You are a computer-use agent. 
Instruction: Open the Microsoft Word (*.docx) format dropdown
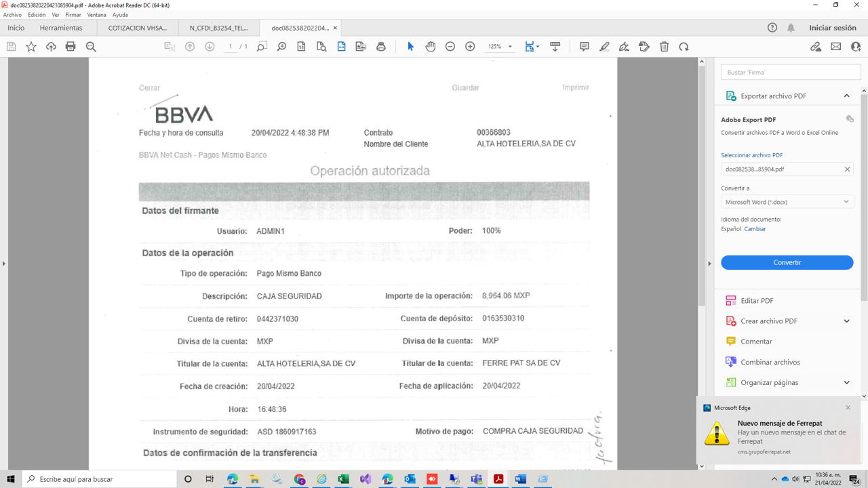point(787,202)
